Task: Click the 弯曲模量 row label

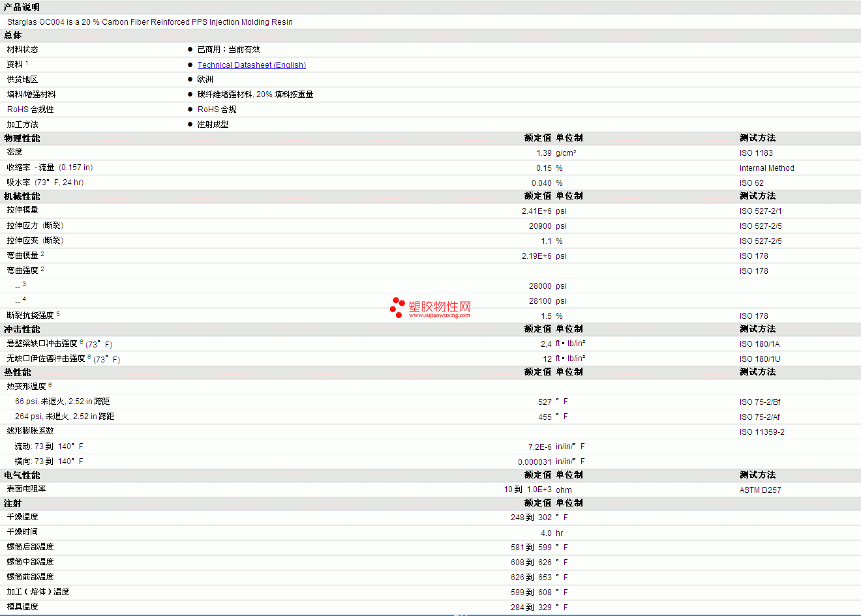Action: tap(23, 256)
